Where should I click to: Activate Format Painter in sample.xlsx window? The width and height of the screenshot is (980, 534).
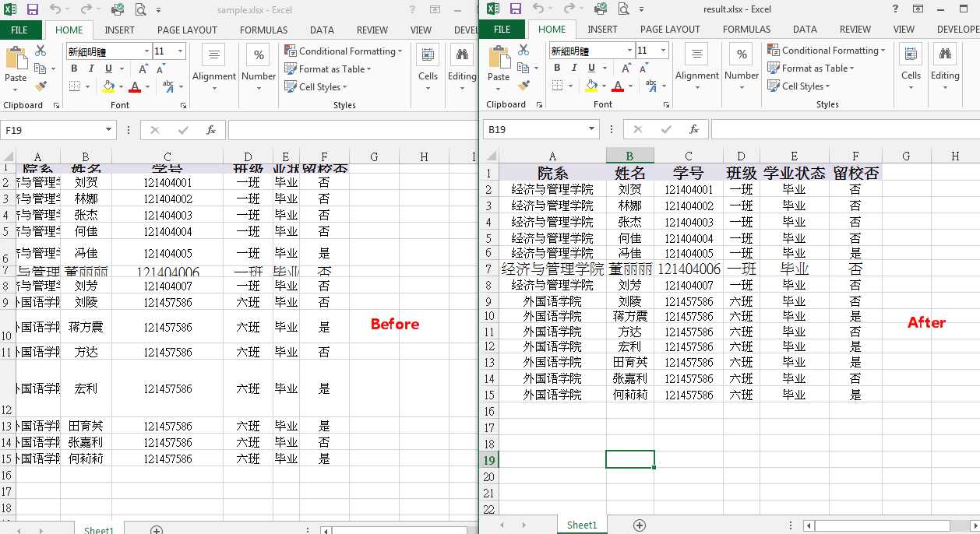point(41,86)
